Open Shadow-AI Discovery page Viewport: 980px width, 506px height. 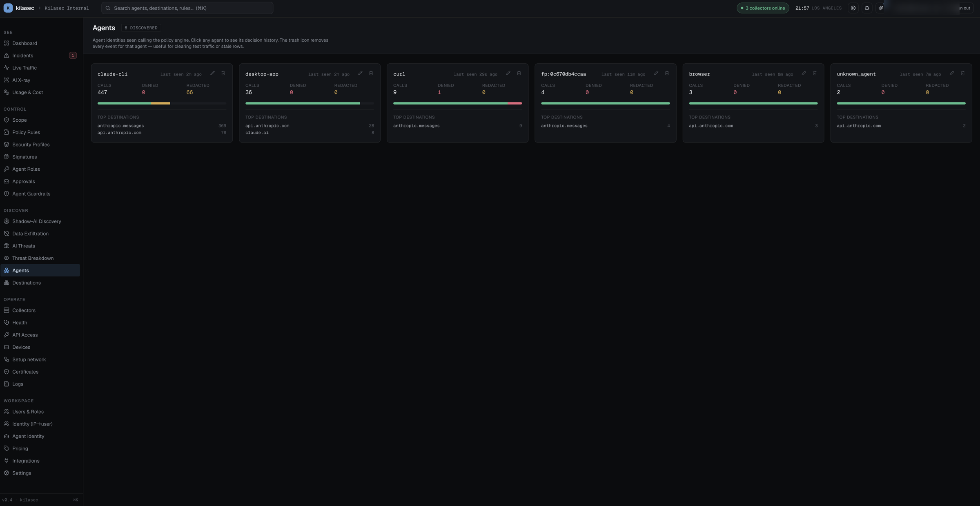coord(40,221)
